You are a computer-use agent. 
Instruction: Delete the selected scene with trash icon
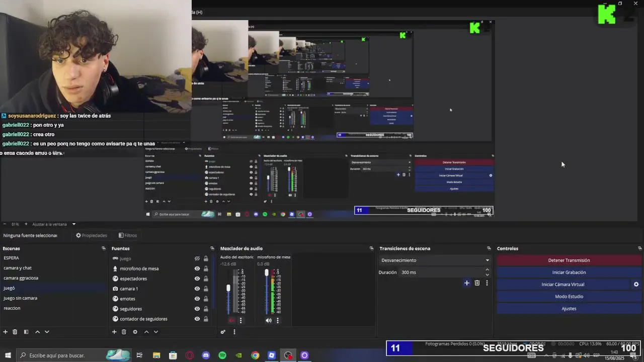click(15, 332)
